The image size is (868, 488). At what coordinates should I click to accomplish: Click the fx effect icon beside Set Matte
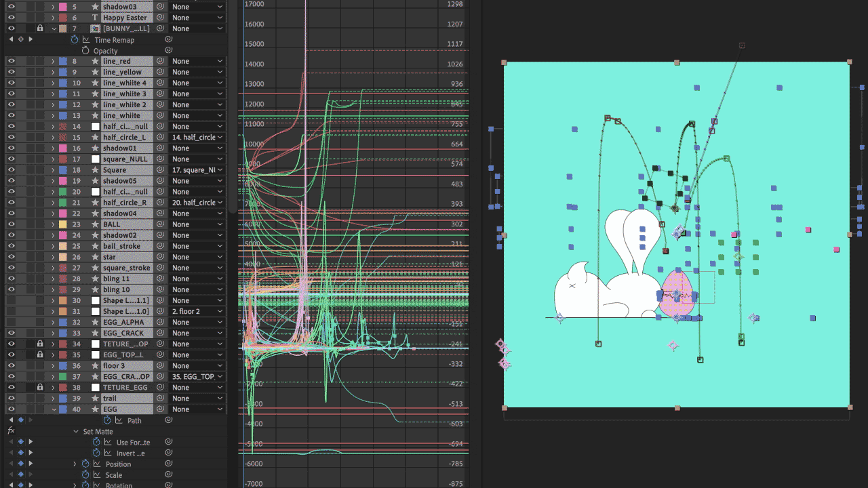click(11, 431)
